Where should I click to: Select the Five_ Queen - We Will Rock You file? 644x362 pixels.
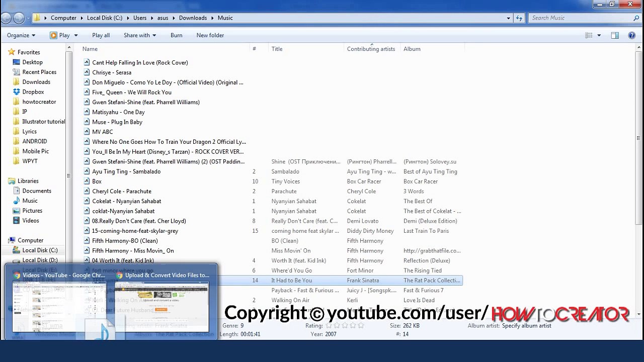coord(132,93)
